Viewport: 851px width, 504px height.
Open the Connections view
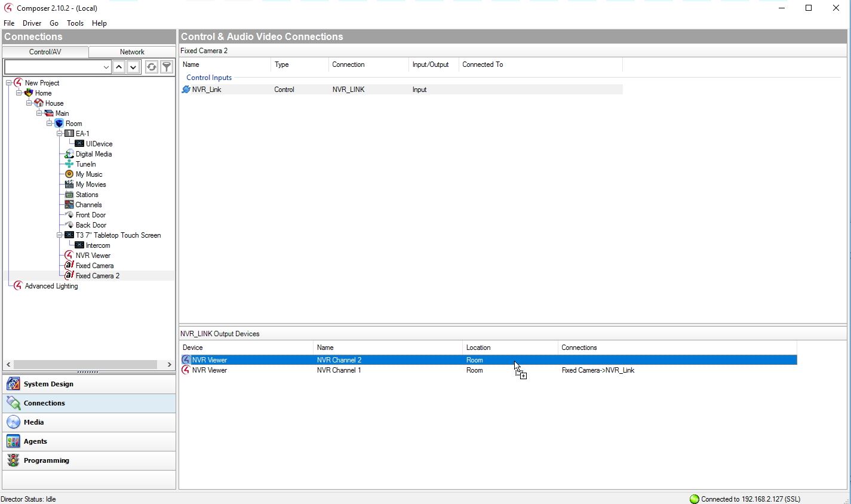(x=89, y=403)
